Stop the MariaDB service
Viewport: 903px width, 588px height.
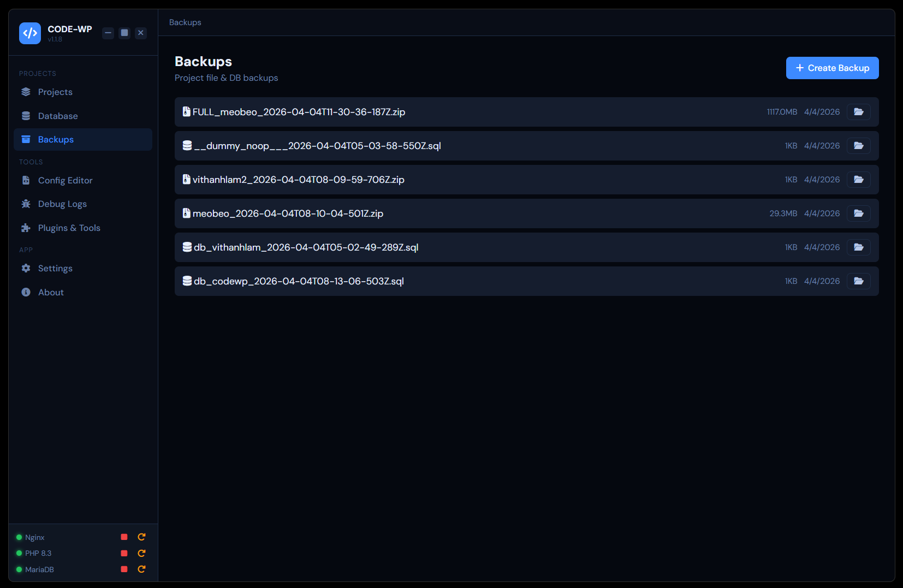click(x=124, y=569)
